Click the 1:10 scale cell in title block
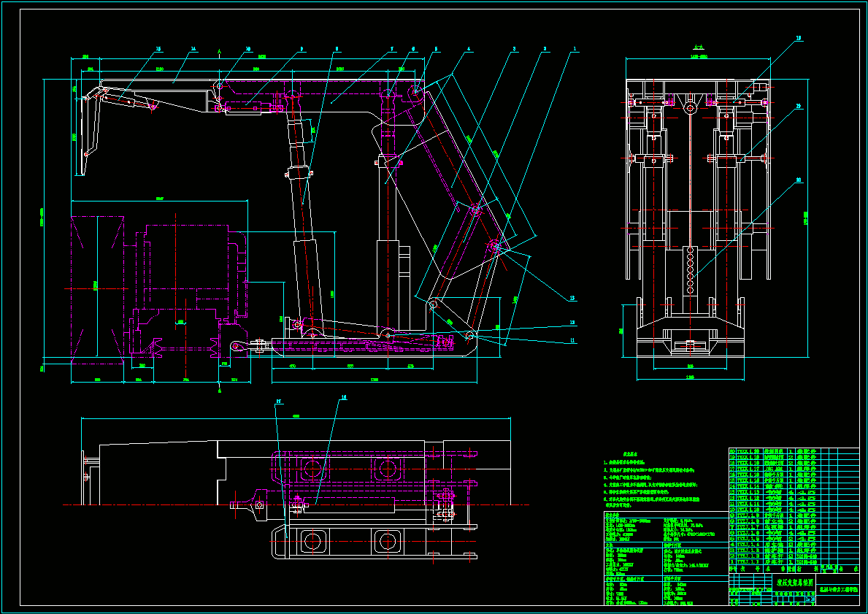 810,599
